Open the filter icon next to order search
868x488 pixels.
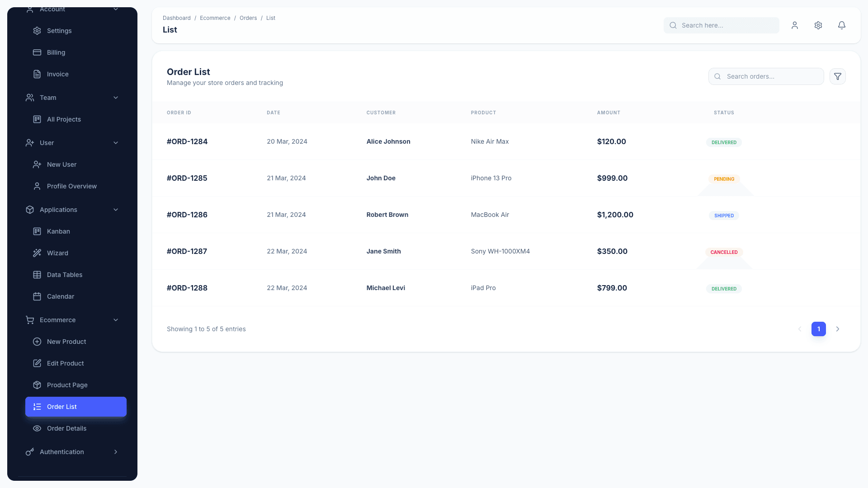pyautogui.click(x=837, y=76)
